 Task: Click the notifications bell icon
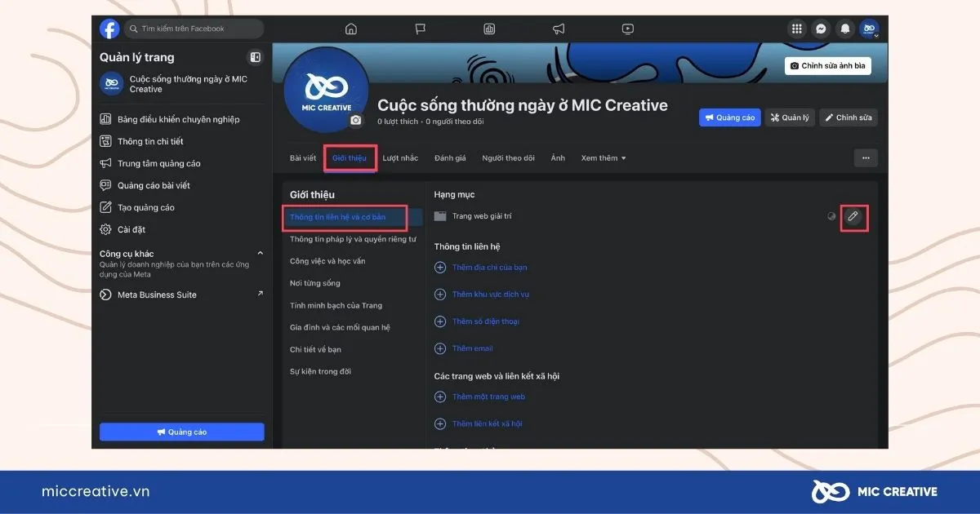coord(845,29)
